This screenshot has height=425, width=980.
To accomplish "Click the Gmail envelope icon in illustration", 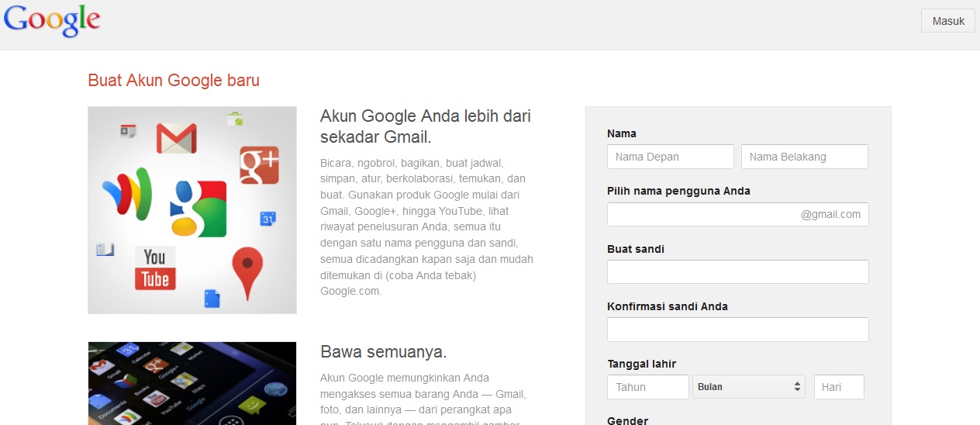I will 177,138.
